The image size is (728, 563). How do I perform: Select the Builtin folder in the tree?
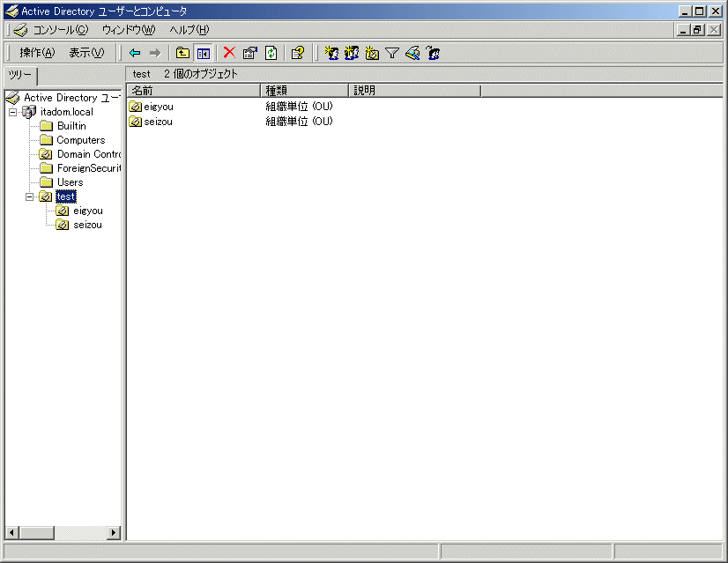71,126
